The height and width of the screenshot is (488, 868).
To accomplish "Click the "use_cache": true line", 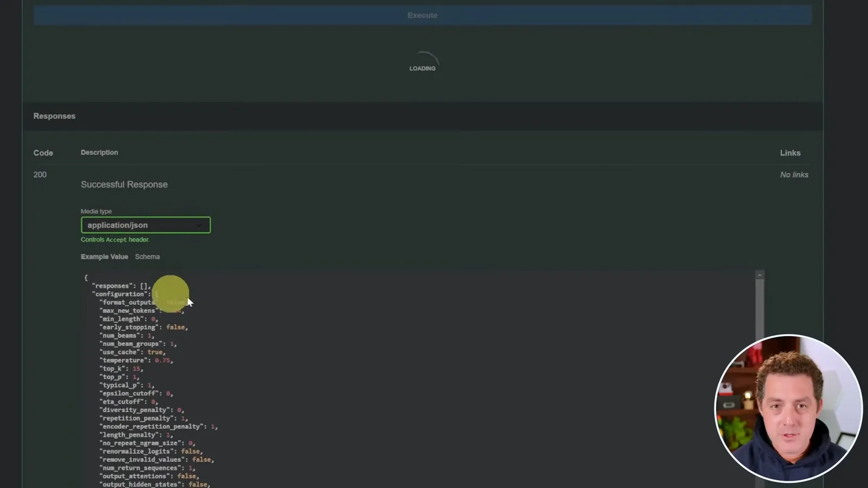I will (x=132, y=352).
